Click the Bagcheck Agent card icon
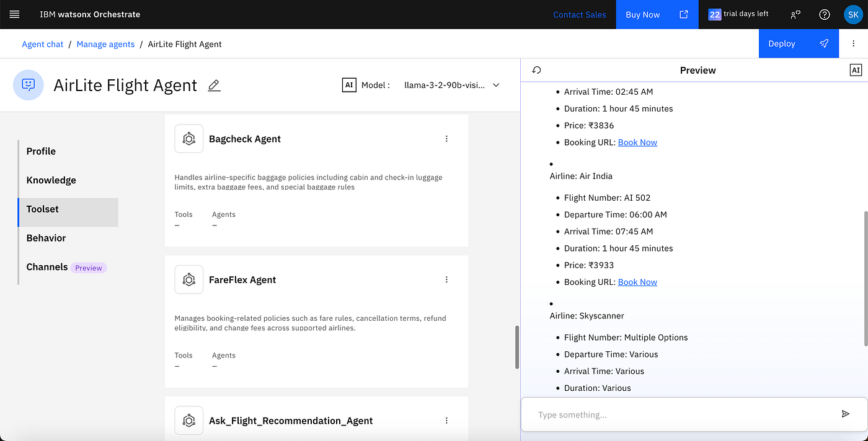The width and height of the screenshot is (868, 441). [x=189, y=139]
